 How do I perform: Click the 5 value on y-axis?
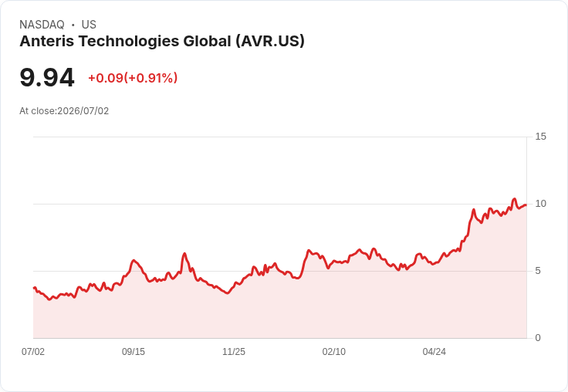pyautogui.click(x=538, y=271)
